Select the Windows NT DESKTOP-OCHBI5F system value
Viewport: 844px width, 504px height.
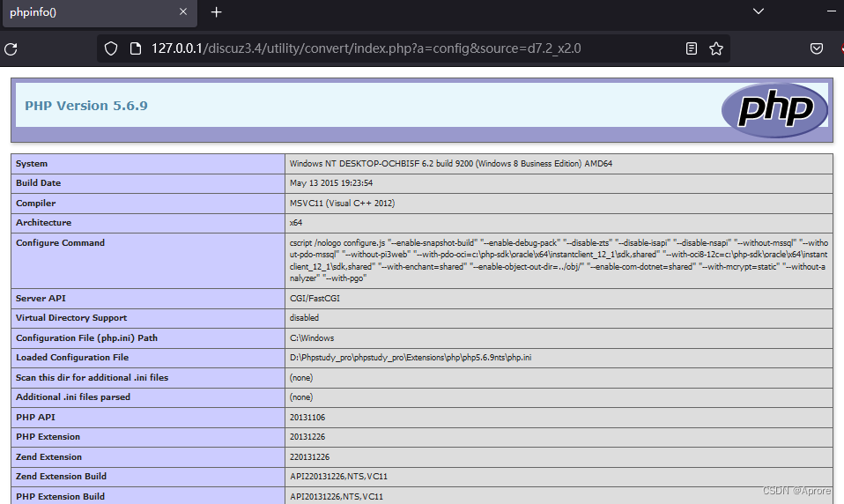click(450, 164)
